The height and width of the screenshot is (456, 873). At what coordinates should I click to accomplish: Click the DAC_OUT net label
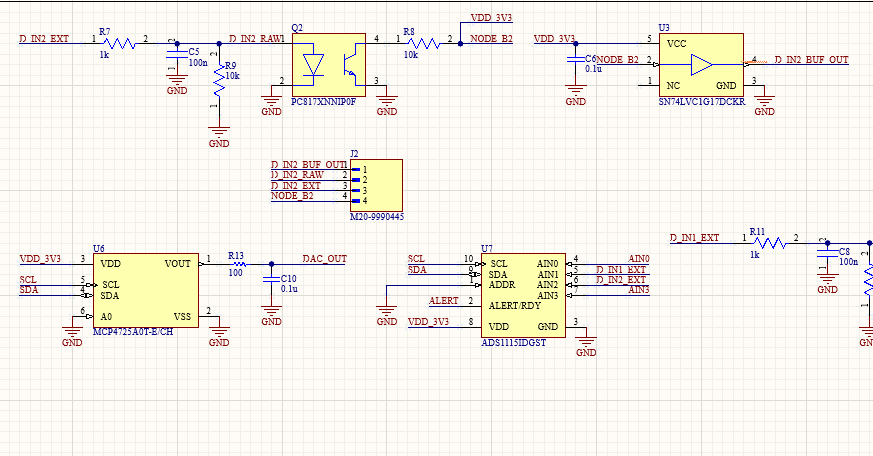tap(325, 259)
